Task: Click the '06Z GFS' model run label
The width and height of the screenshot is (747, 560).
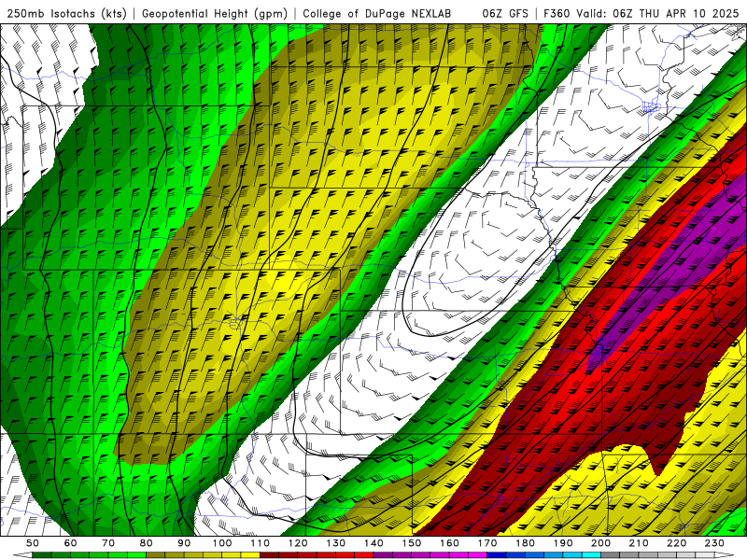Action: [x=505, y=13]
